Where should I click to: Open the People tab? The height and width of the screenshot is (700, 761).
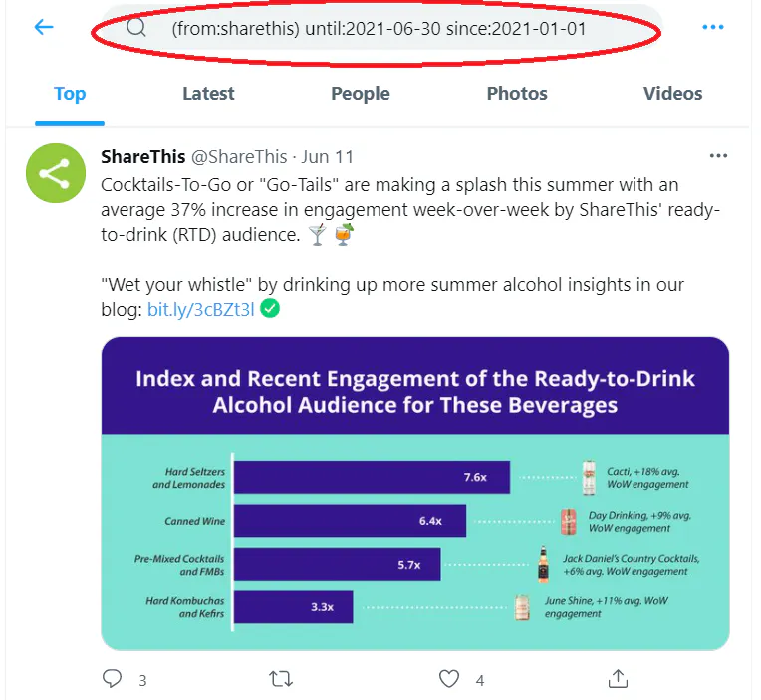tap(360, 94)
